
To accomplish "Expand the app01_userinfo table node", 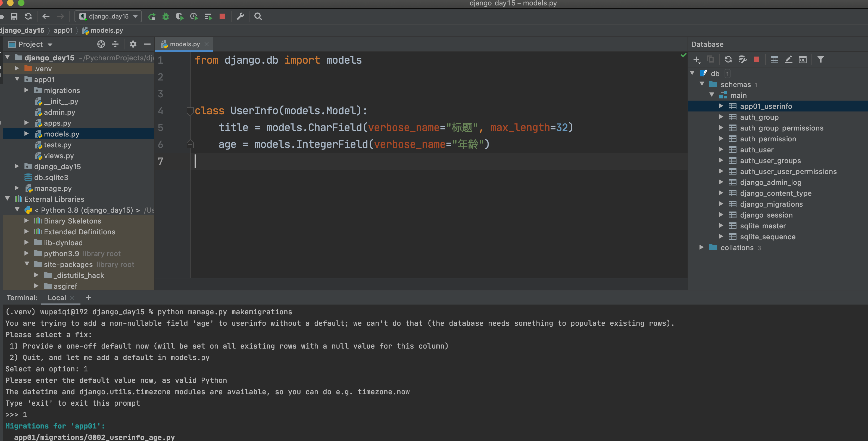I will click(721, 106).
